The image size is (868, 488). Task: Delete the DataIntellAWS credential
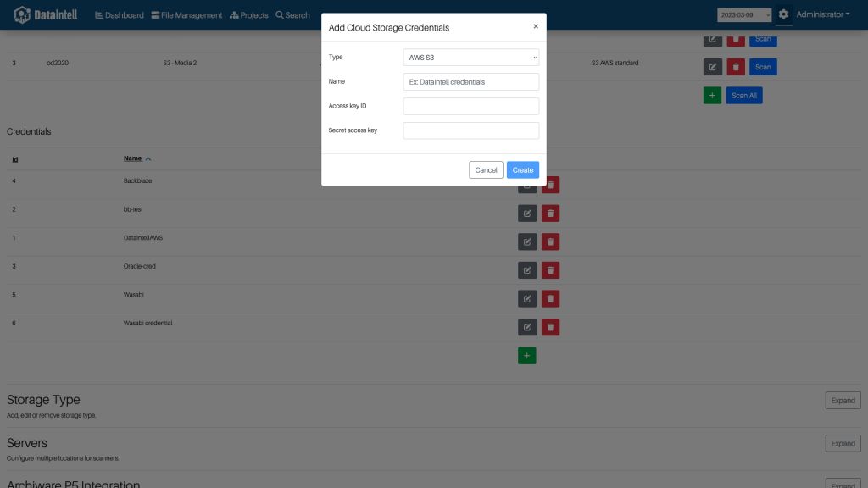click(550, 241)
